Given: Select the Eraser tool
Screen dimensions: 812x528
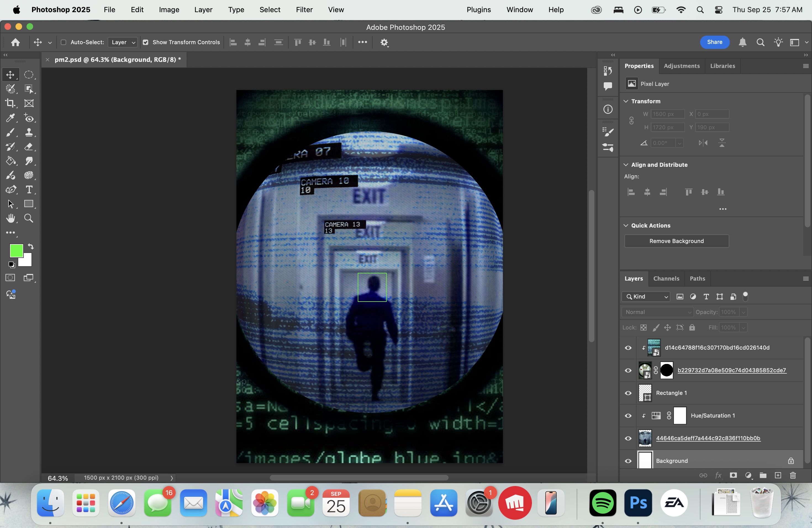Looking at the screenshot, I should point(29,147).
